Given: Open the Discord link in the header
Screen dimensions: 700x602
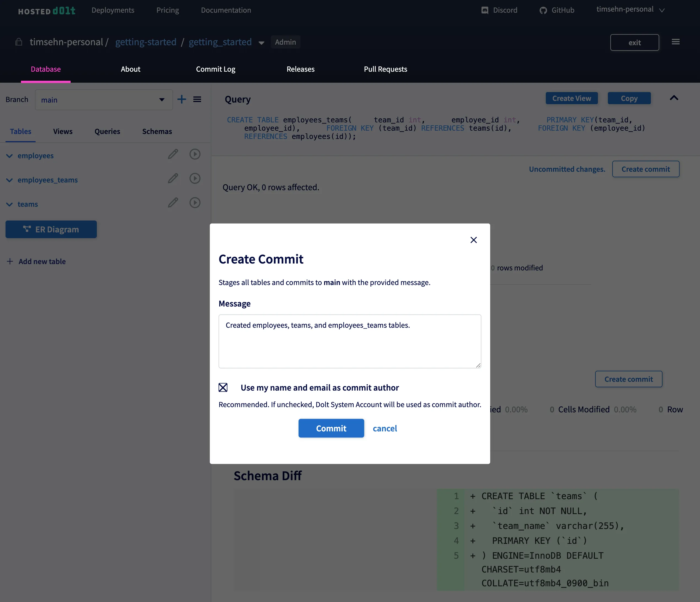Looking at the screenshot, I should [x=499, y=10].
